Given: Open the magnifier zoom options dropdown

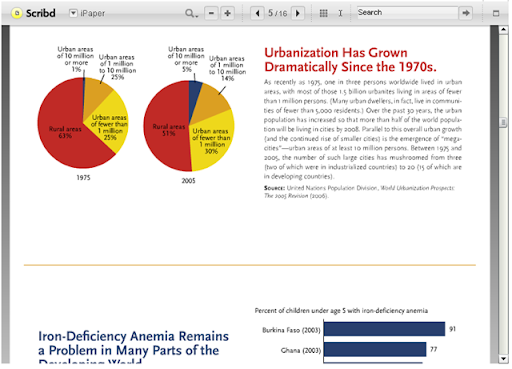Looking at the screenshot, I should coord(191,13).
